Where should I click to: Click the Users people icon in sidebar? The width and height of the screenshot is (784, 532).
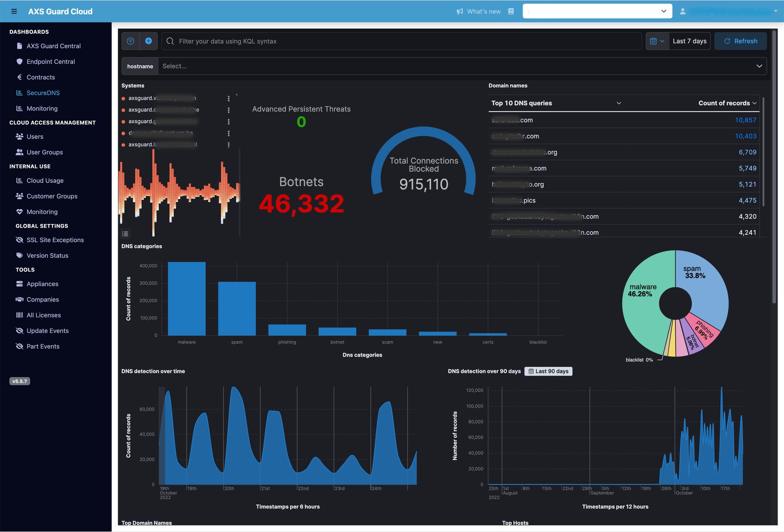[18, 137]
